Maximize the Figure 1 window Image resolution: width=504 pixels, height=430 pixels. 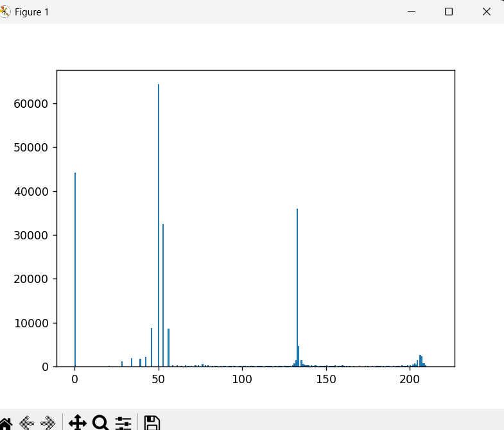pyautogui.click(x=449, y=12)
